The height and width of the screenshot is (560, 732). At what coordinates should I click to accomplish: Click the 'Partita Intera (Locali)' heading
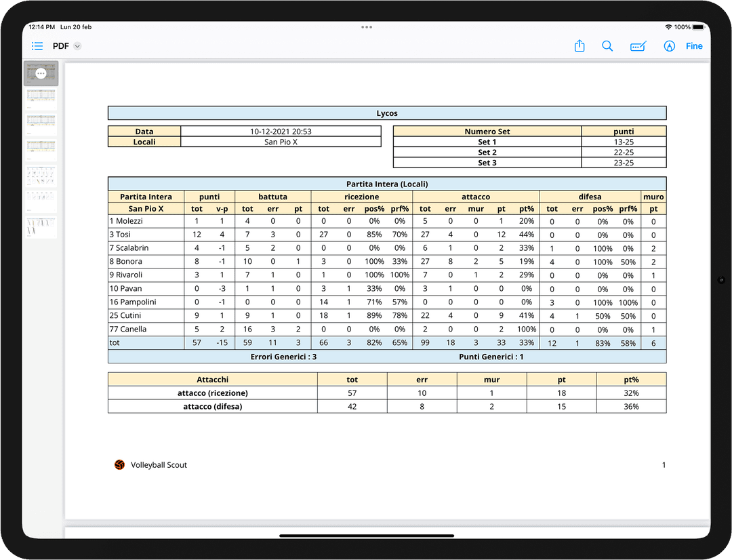coord(387,184)
